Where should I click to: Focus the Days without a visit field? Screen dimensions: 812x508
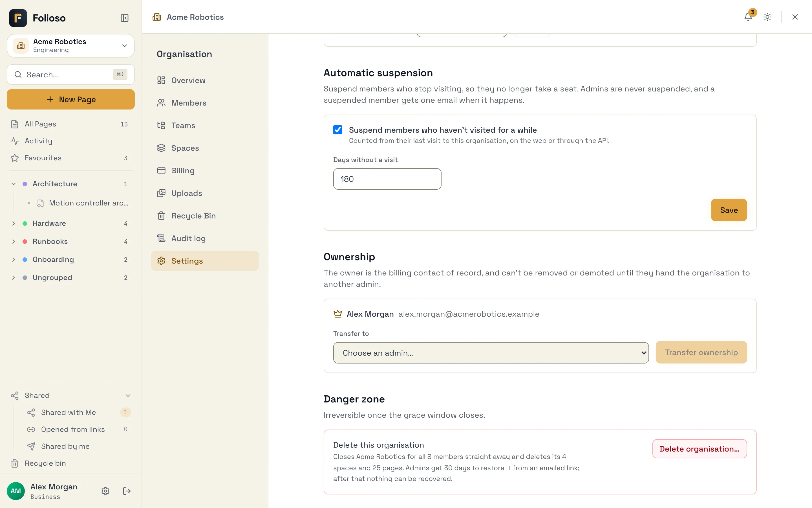click(x=387, y=179)
